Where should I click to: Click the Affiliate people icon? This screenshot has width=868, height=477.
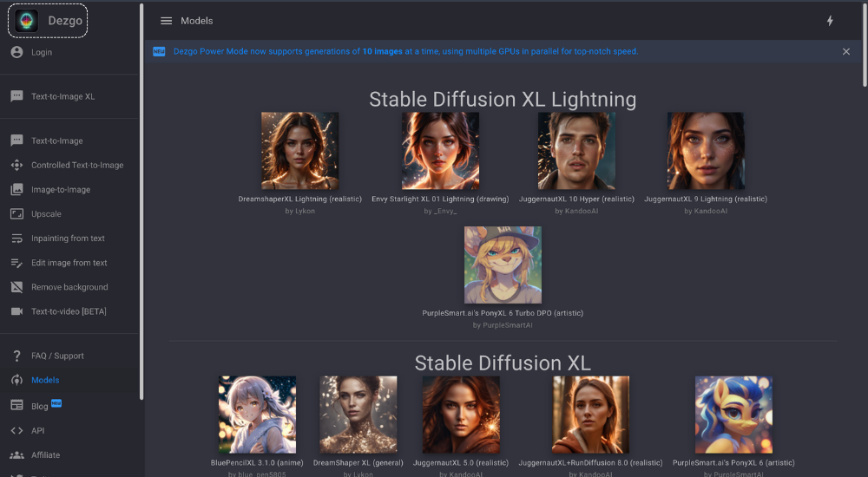pyautogui.click(x=17, y=454)
